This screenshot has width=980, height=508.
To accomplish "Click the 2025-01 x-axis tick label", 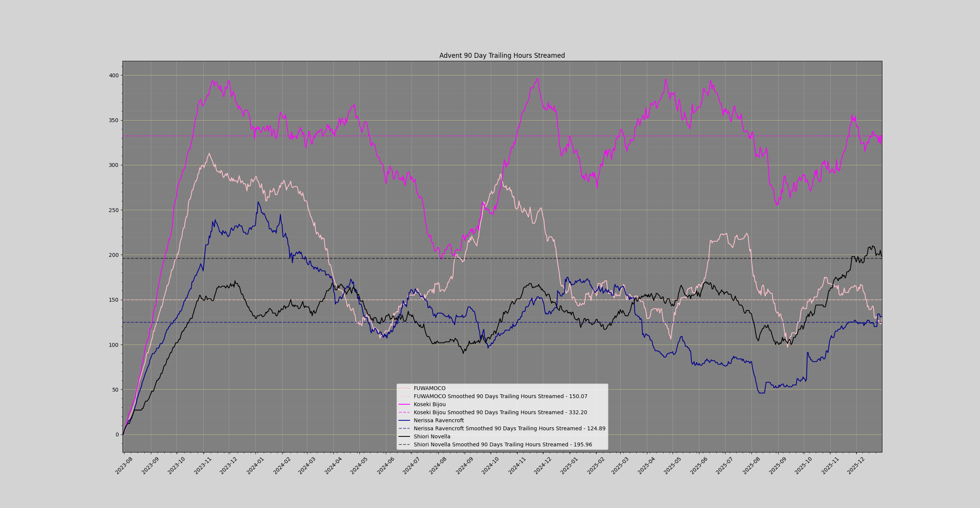I will [x=569, y=466].
